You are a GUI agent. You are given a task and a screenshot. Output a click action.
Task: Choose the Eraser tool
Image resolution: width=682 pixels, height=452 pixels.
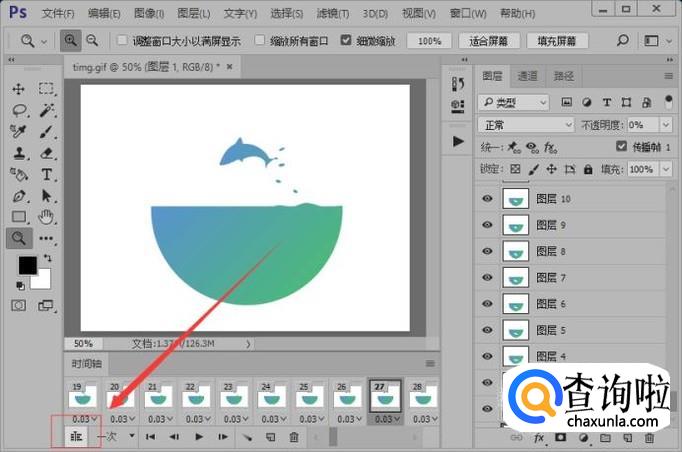(46, 153)
